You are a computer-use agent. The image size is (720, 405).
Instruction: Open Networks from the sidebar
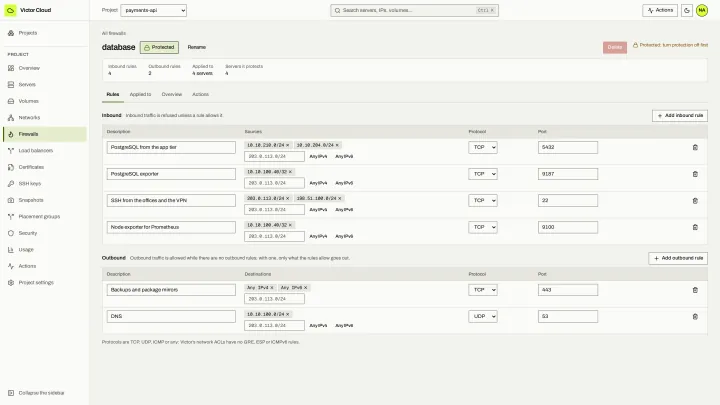point(45,118)
